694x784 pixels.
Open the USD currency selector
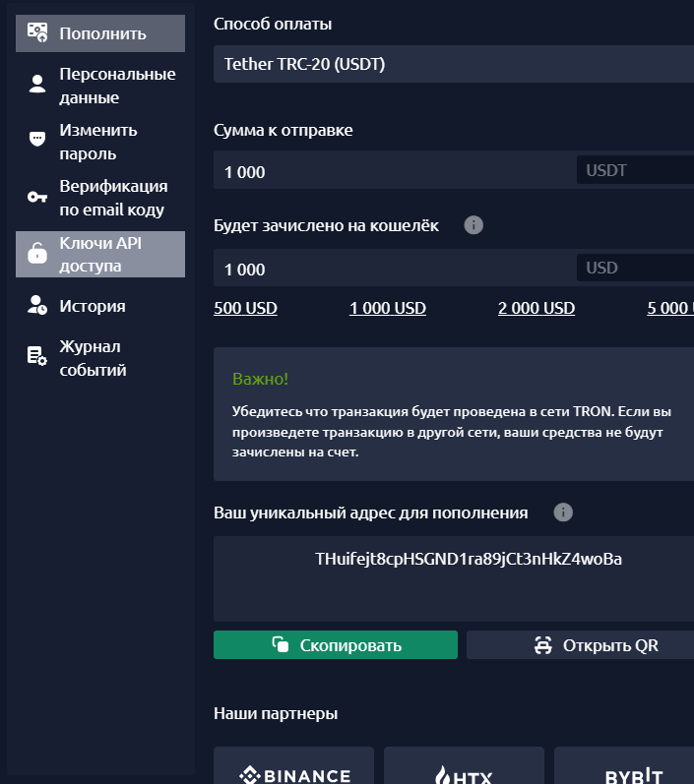(636, 268)
